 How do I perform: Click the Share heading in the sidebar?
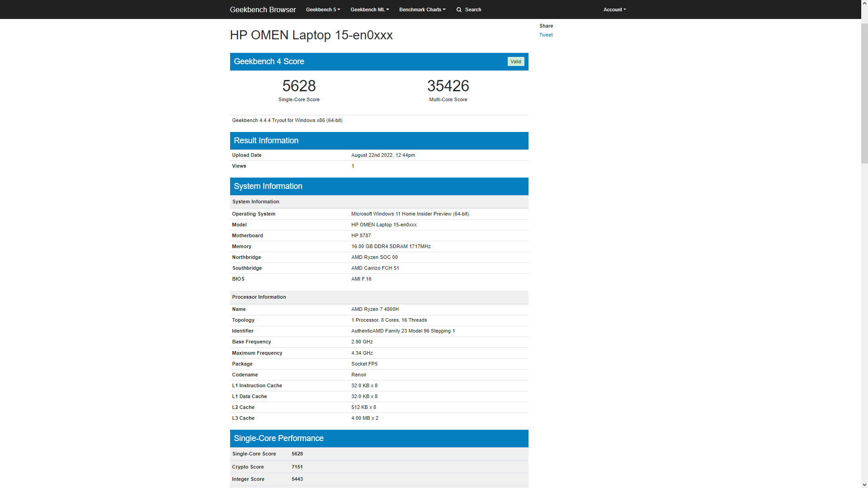(546, 26)
